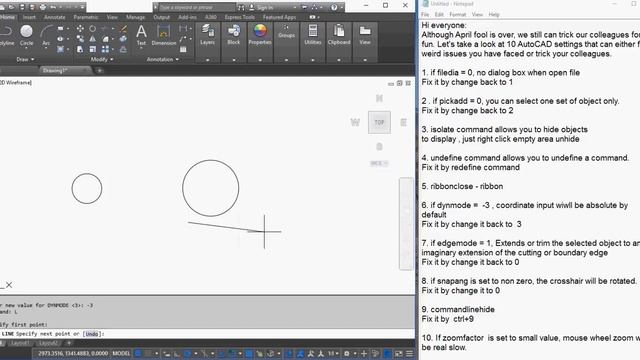Screen dimensions: 640x360
Task: Start the Hatch tool in the Draw panel
Action: click(60, 49)
